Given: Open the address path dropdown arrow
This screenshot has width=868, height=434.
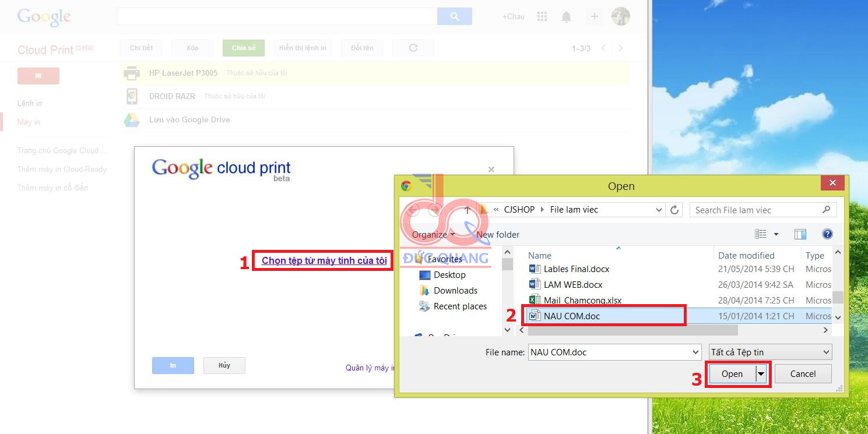Looking at the screenshot, I should (659, 210).
